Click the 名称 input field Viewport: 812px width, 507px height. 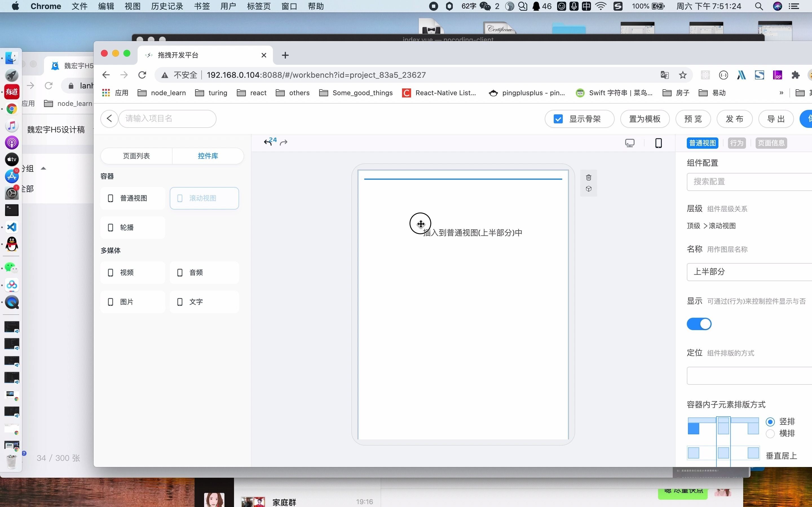748,271
